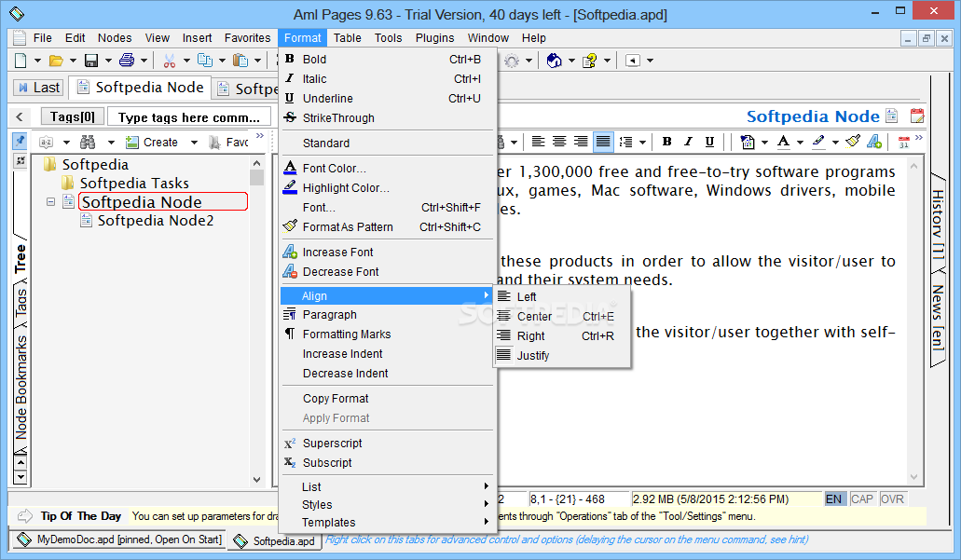This screenshot has width=961, height=560.
Task: Click the EN language indicator
Action: (833, 499)
